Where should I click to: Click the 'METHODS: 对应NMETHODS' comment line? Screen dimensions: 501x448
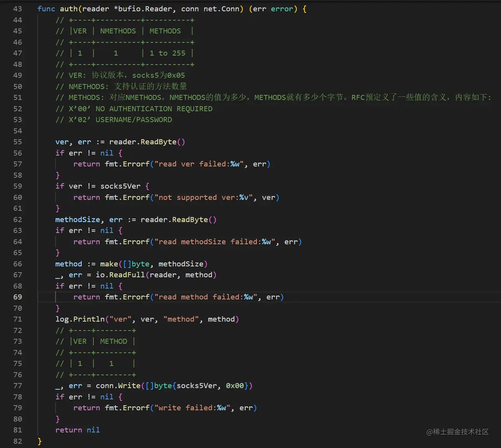[x=273, y=98]
